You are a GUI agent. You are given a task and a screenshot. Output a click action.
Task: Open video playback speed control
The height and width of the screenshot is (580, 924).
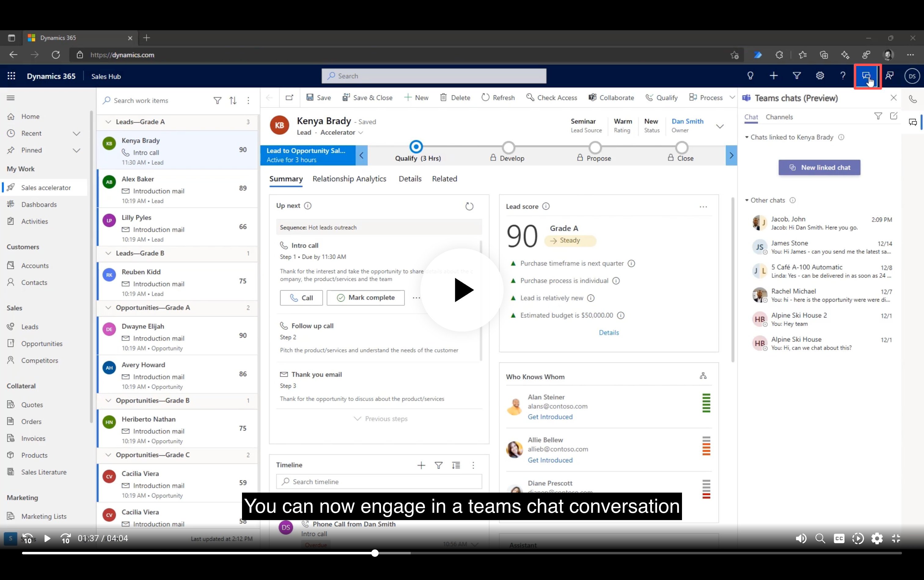pyautogui.click(x=858, y=538)
